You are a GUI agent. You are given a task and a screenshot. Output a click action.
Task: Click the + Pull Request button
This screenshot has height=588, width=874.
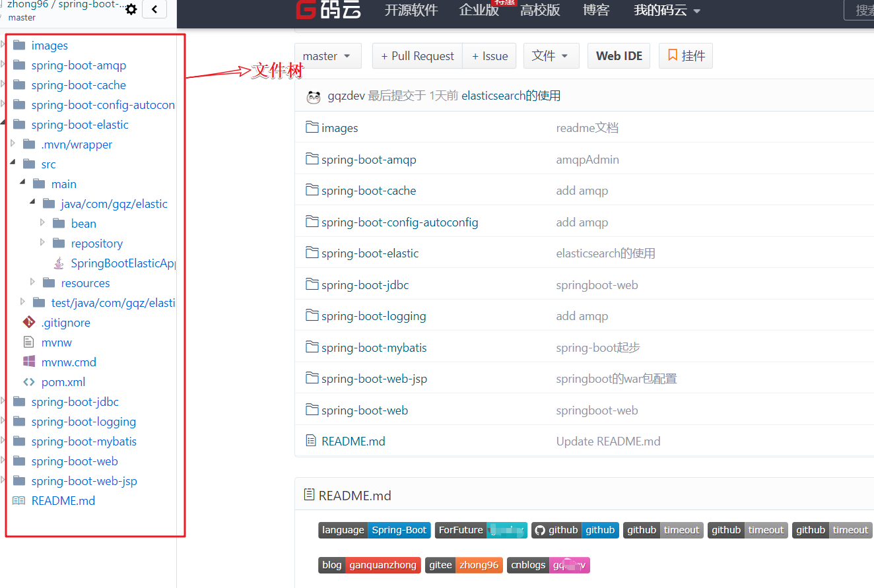(417, 56)
